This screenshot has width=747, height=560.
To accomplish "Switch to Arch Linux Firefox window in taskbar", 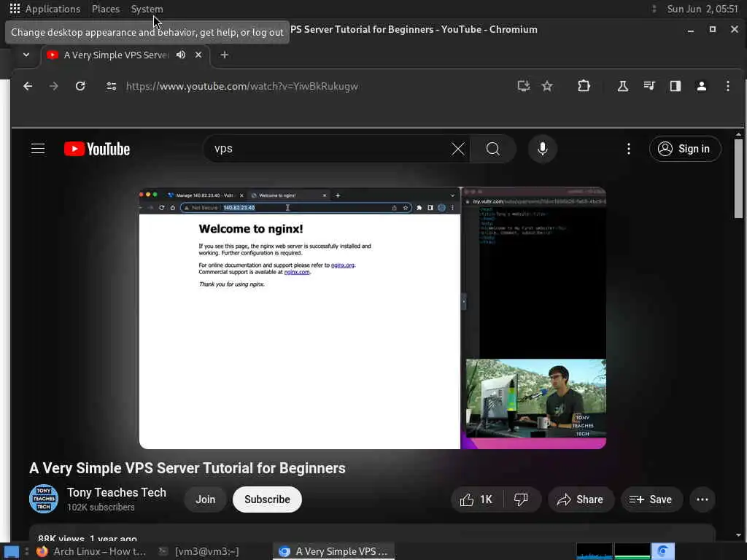I will tap(91, 551).
